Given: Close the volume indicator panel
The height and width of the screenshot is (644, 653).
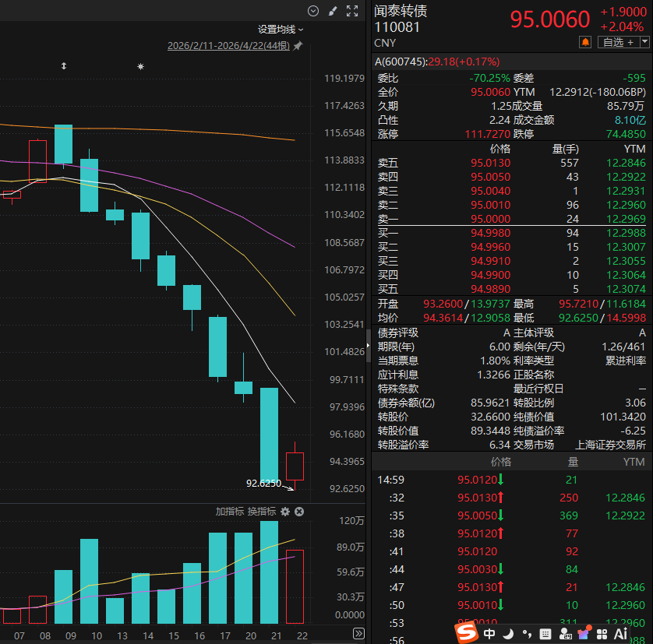Looking at the screenshot, I should (x=299, y=512).
